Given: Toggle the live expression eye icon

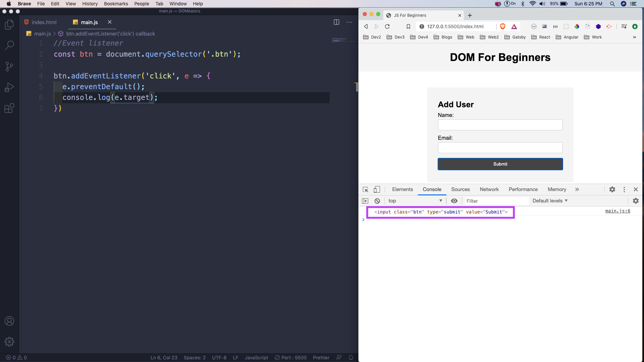Looking at the screenshot, I should click(x=454, y=201).
